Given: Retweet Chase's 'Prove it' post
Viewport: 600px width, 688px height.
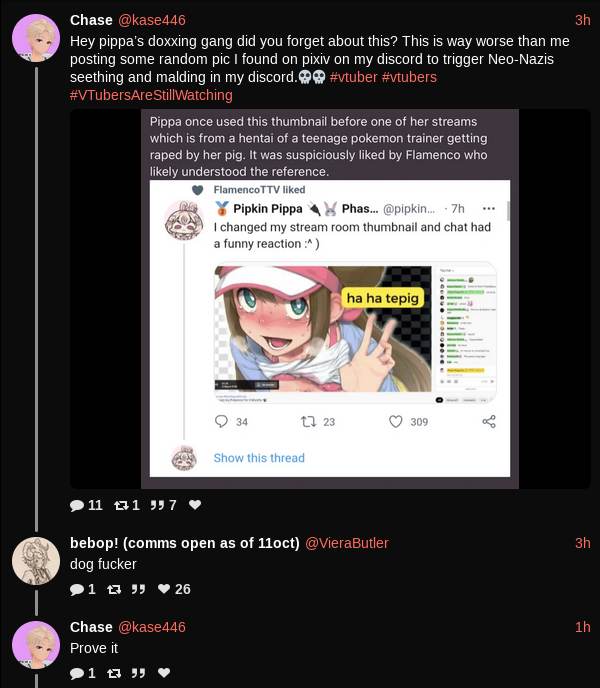Looking at the screenshot, I should pyautogui.click(x=114, y=673).
